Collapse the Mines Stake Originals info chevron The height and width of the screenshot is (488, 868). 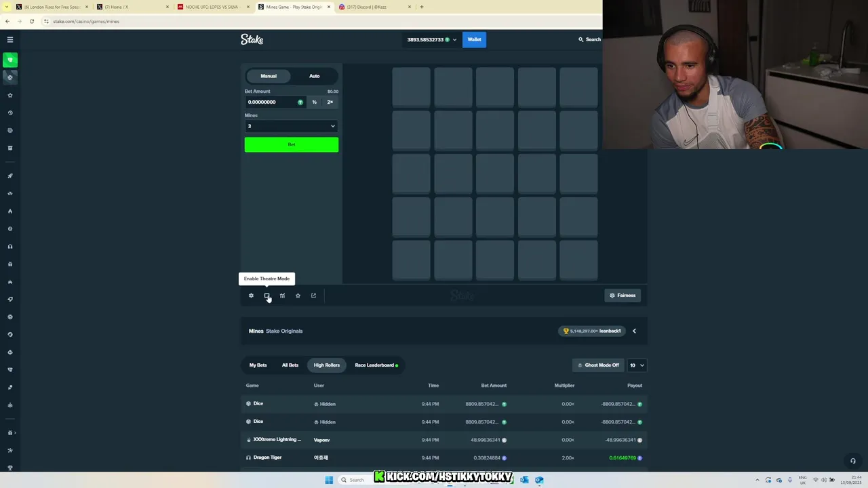(x=634, y=331)
